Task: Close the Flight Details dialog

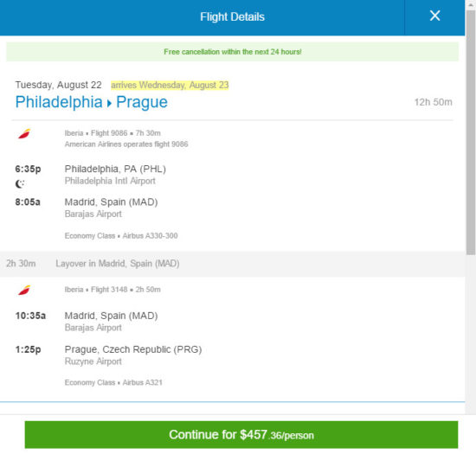Action: click(x=434, y=16)
